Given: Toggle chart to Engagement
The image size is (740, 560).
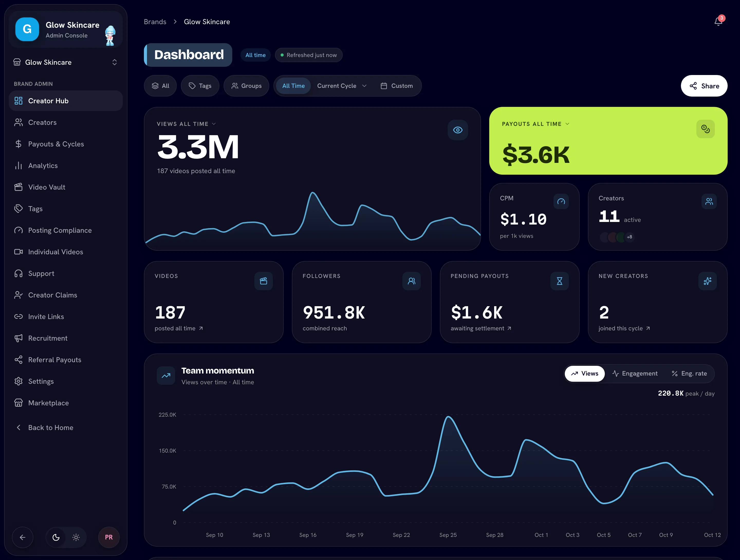Looking at the screenshot, I should click(635, 374).
